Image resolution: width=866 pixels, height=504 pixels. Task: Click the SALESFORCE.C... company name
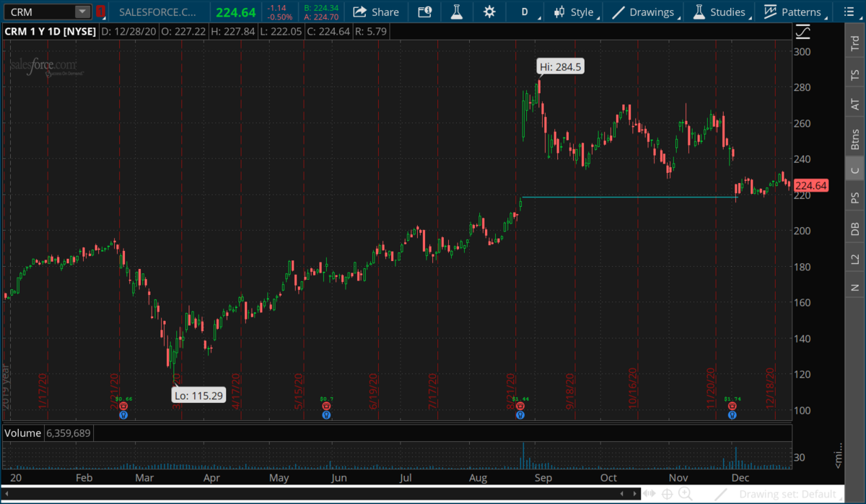[x=157, y=12]
